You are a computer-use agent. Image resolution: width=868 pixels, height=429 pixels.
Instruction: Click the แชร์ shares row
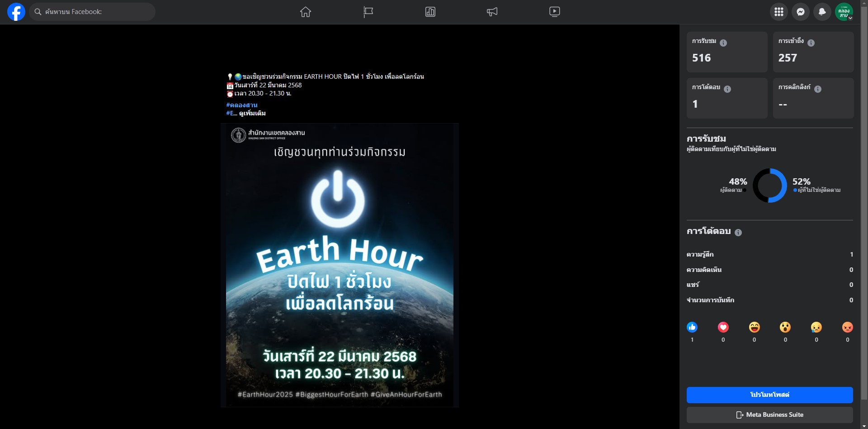(x=769, y=285)
